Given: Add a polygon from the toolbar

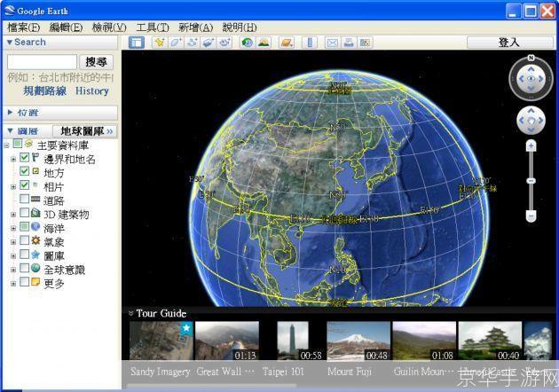Looking at the screenshot, I should [176, 43].
